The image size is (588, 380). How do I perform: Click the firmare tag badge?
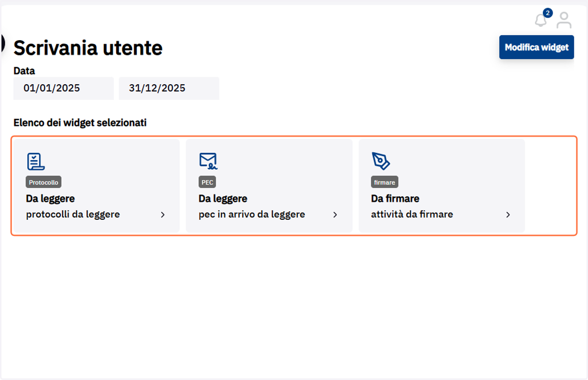coord(385,182)
